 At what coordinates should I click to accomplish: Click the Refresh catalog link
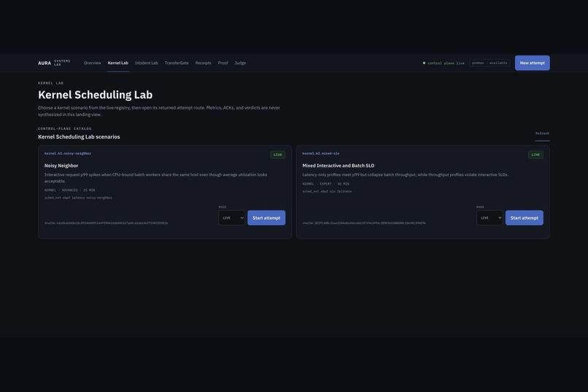(x=542, y=134)
